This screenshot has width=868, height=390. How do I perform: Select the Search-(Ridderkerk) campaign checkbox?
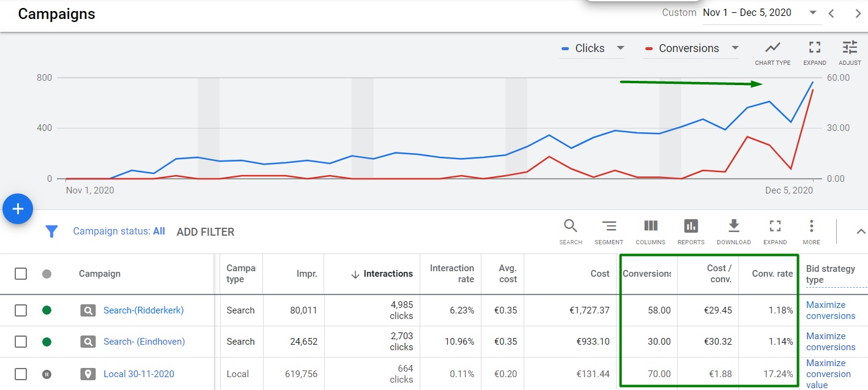[21, 310]
